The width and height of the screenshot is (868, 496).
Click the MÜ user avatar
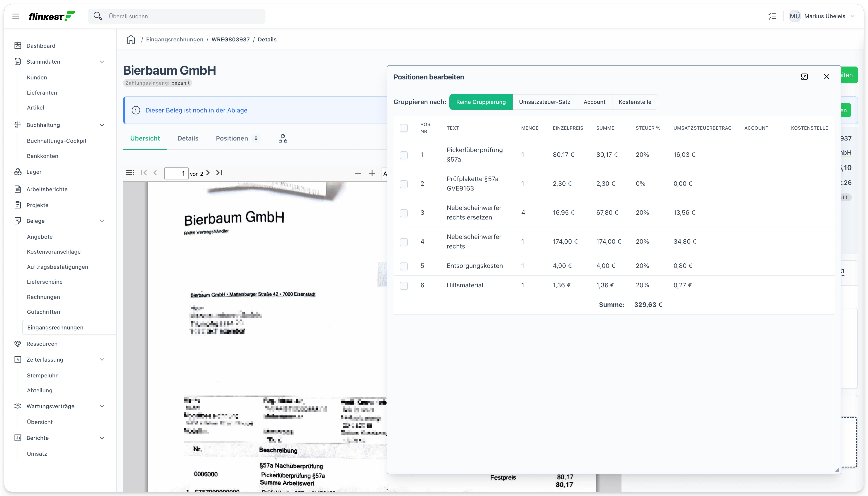(x=795, y=16)
